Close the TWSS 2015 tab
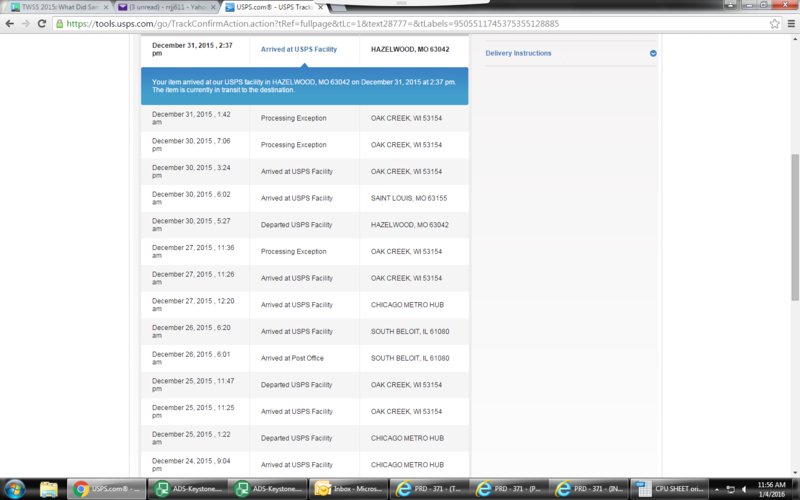 point(106,7)
